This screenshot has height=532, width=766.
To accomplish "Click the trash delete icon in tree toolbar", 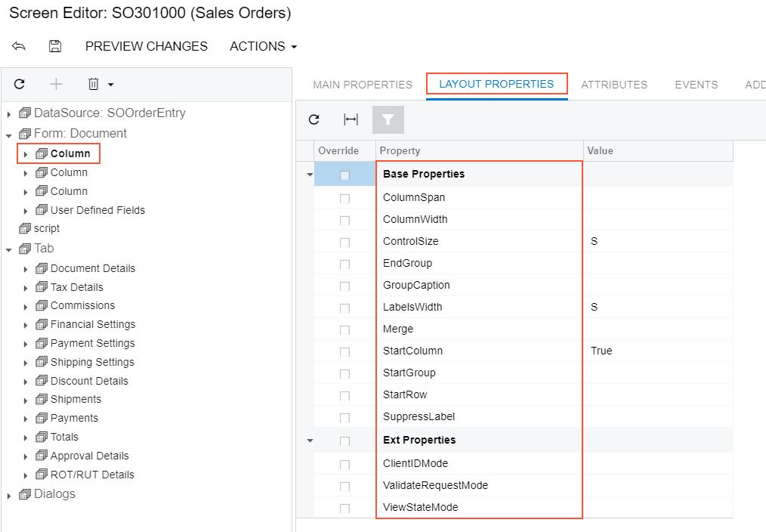I will 93,84.
